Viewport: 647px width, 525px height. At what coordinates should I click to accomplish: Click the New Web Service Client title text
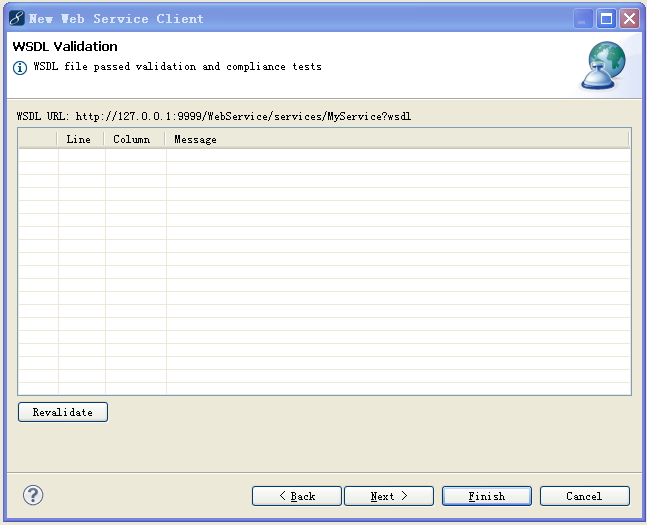click(x=116, y=19)
